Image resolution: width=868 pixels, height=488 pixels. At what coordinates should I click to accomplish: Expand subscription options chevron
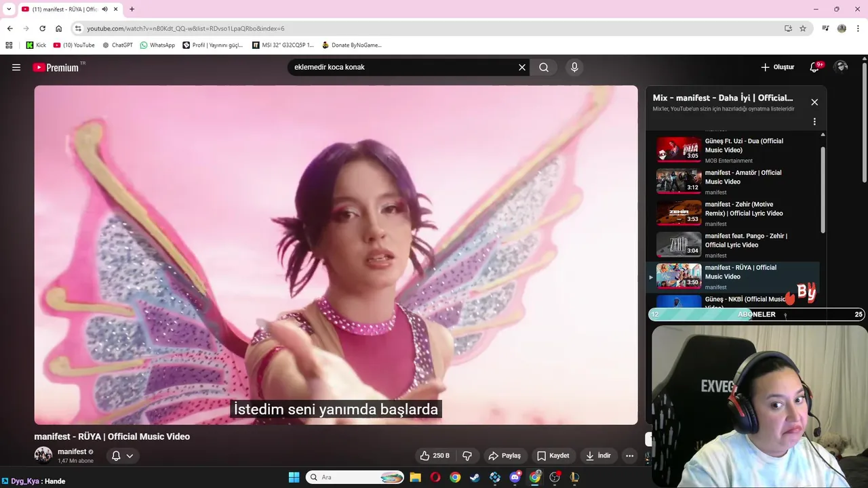(130, 455)
